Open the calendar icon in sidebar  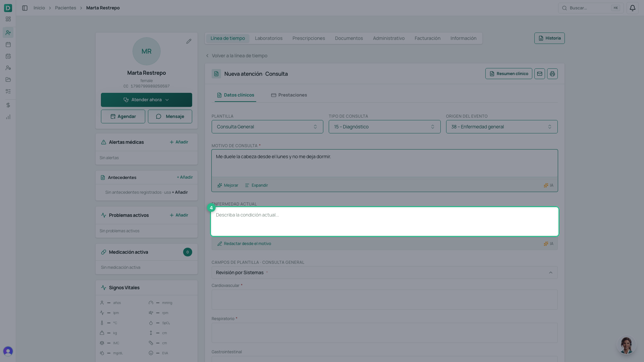click(x=8, y=45)
